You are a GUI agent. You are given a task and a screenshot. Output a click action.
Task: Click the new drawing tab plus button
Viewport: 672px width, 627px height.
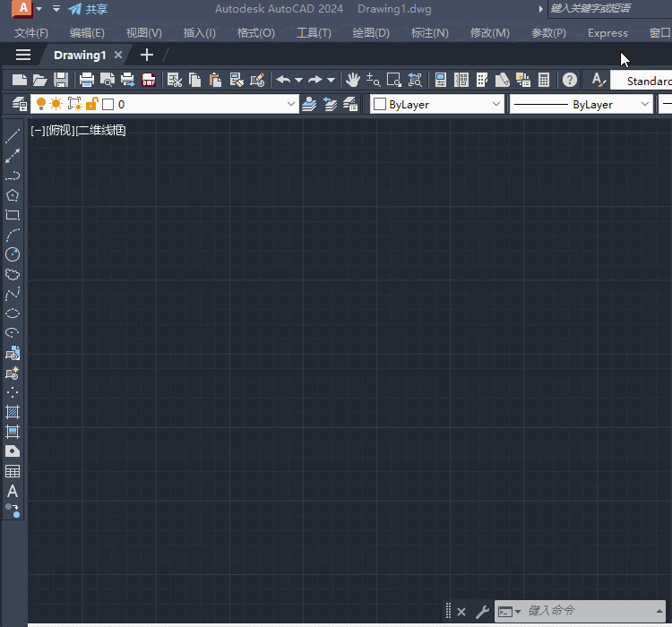point(147,55)
